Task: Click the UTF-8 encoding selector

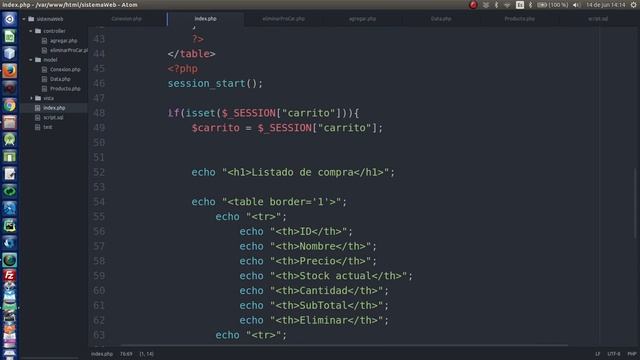Action: 613,354
